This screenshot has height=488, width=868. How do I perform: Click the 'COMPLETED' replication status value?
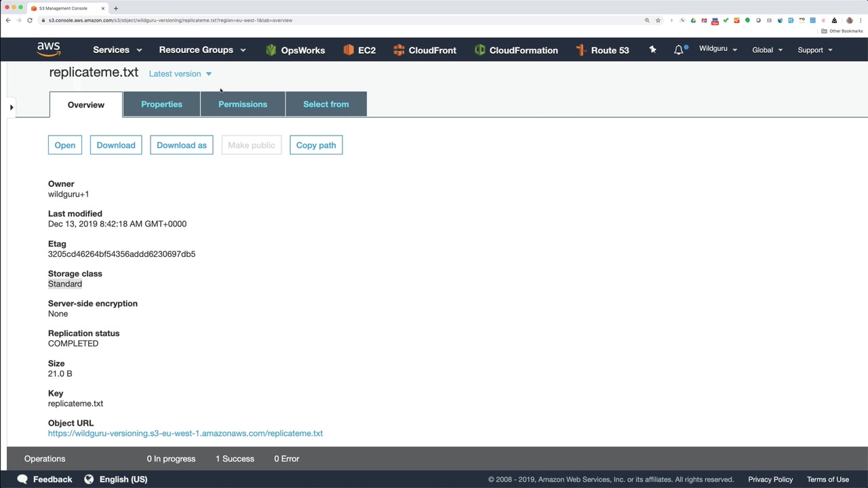[x=73, y=344]
